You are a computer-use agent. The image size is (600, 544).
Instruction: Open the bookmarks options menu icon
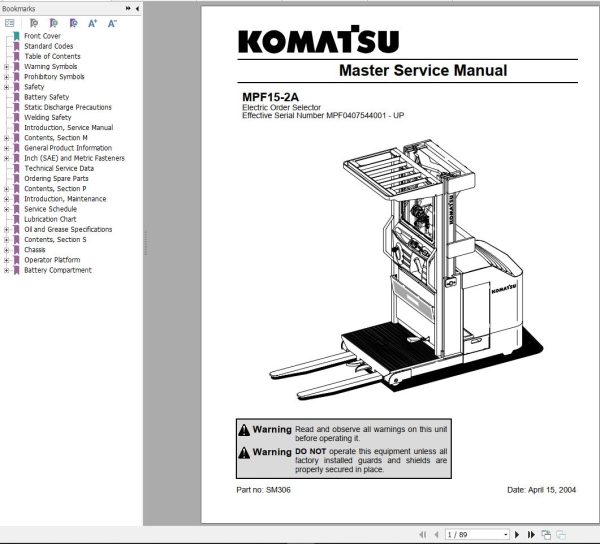click(10, 23)
